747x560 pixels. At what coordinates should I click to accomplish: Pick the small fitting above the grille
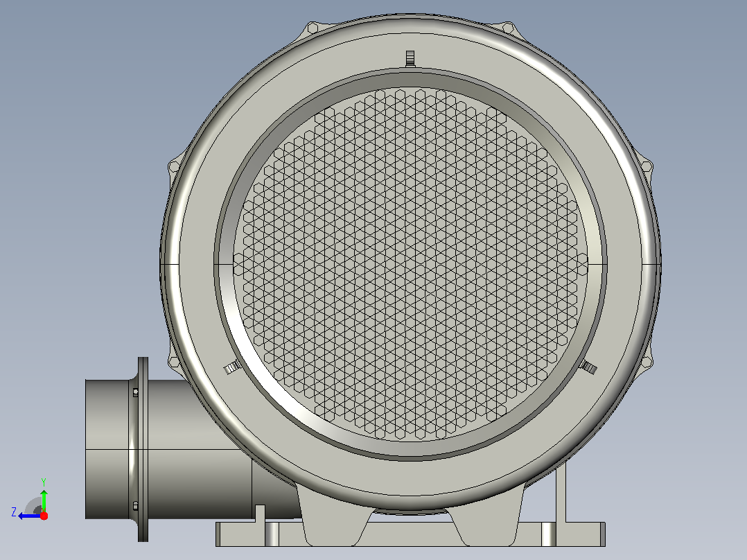point(410,59)
